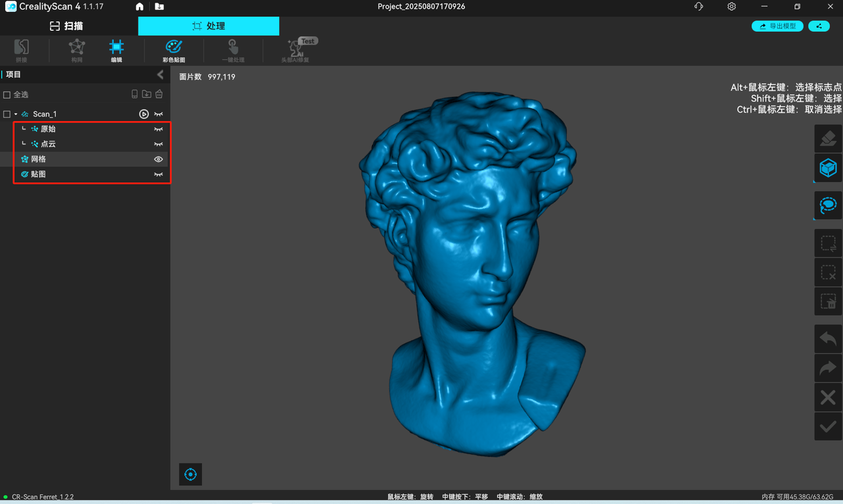Select the lasso selection tool

(x=828, y=205)
